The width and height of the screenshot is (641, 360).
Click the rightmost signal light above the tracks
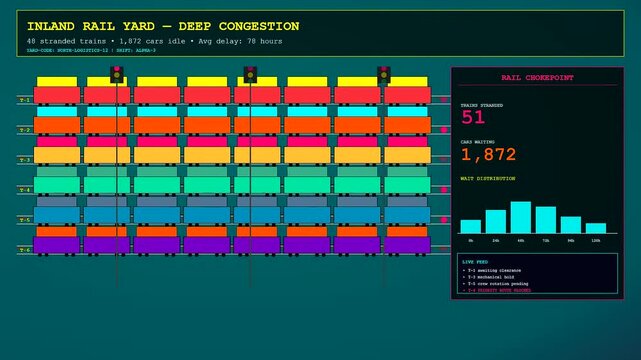point(383,75)
